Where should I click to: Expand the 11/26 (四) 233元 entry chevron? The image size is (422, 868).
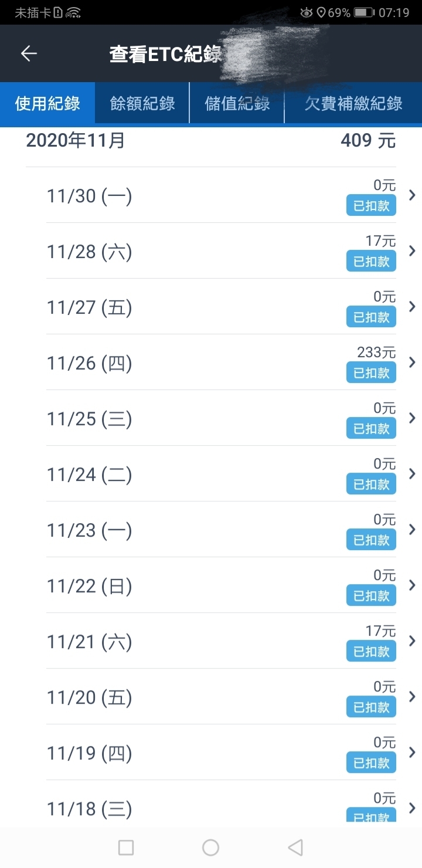tap(412, 362)
